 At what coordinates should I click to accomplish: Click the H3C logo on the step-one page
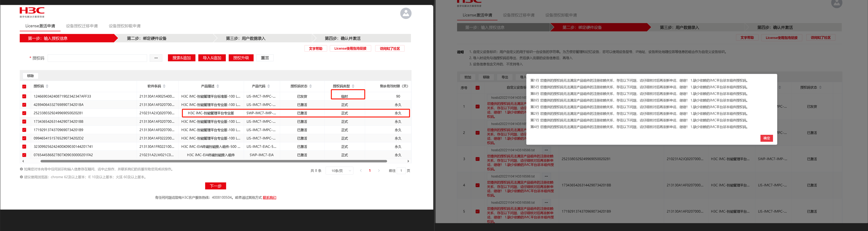click(x=32, y=12)
